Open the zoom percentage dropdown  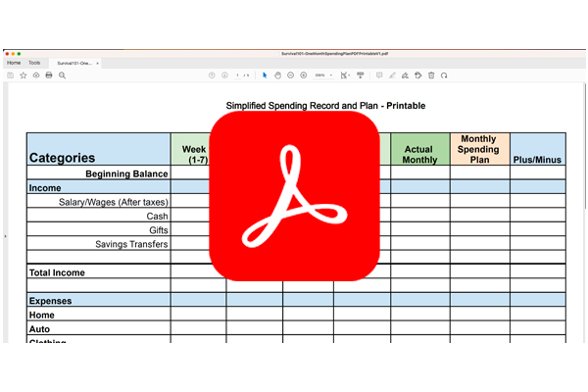(x=322, y=74)
